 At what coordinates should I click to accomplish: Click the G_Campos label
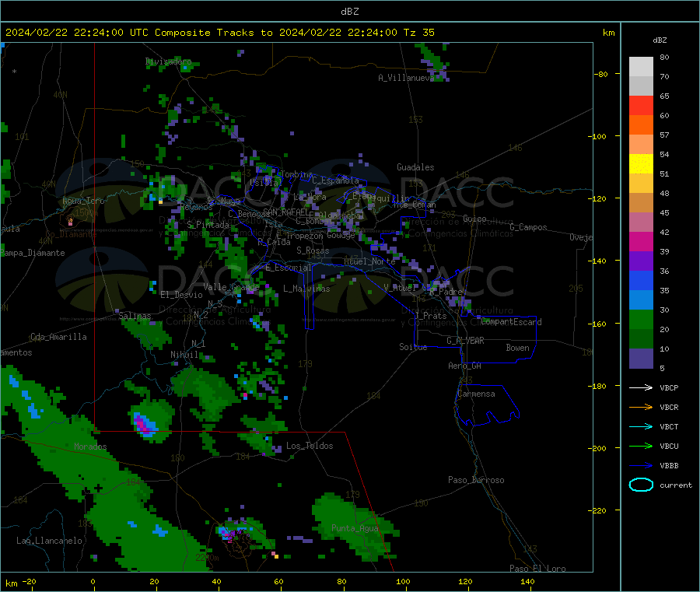tap(528, 227)
